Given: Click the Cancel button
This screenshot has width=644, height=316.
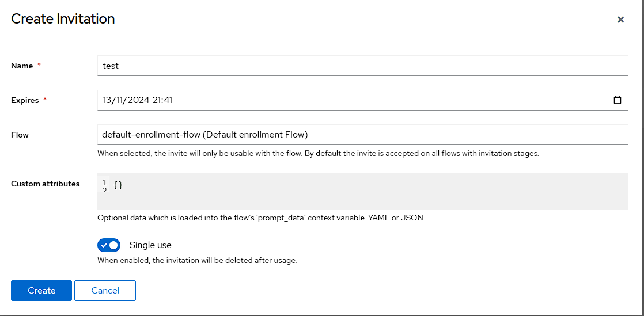Looking at the screenshot, I should click(105, 291).
